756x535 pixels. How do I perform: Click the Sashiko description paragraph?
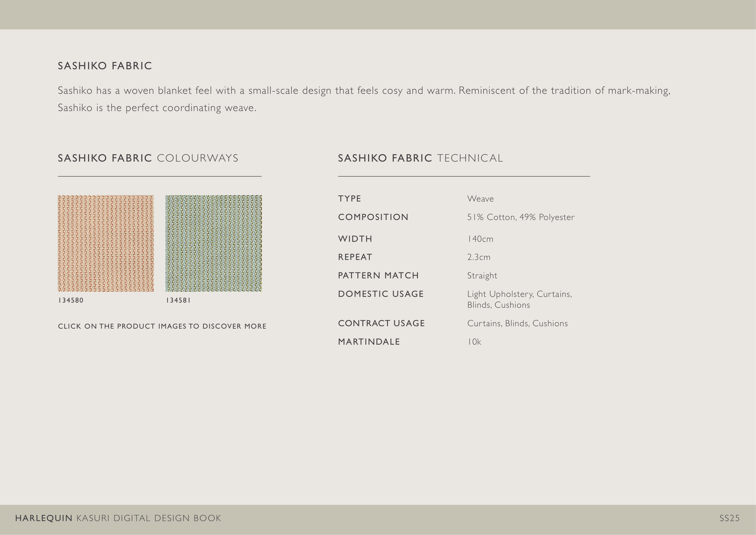(x=363, y=99)
